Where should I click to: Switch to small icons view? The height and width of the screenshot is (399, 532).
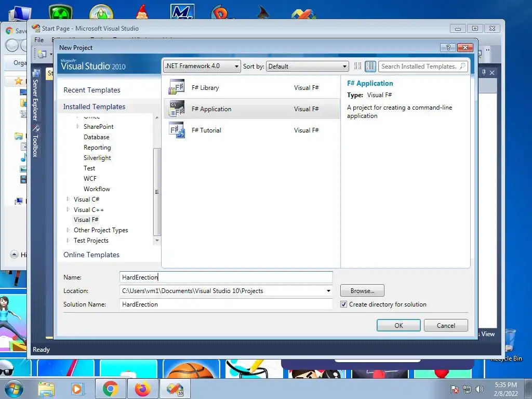pos(357,66)
